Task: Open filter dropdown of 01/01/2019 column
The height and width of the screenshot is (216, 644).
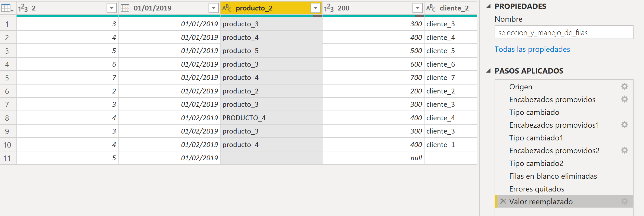Action: (213, 8)
